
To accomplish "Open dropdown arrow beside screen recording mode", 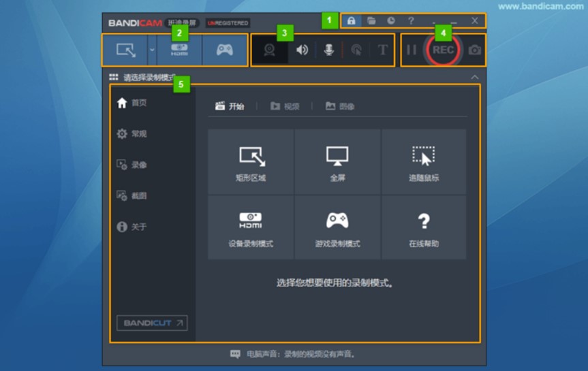I will point(152,50).
